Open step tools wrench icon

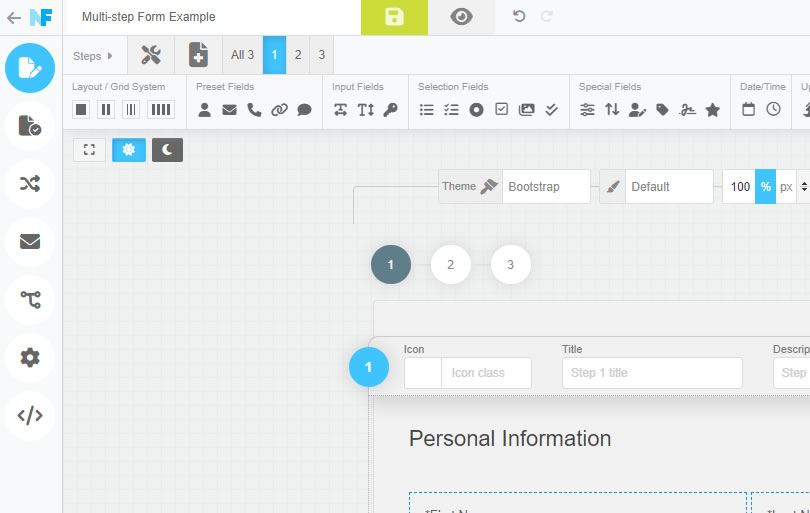point(151,55)
